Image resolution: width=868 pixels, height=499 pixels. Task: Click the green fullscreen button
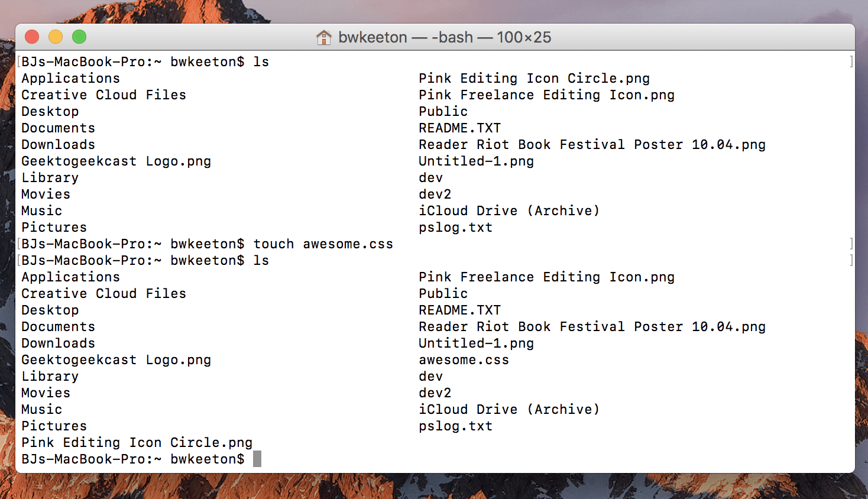[79, 36]
